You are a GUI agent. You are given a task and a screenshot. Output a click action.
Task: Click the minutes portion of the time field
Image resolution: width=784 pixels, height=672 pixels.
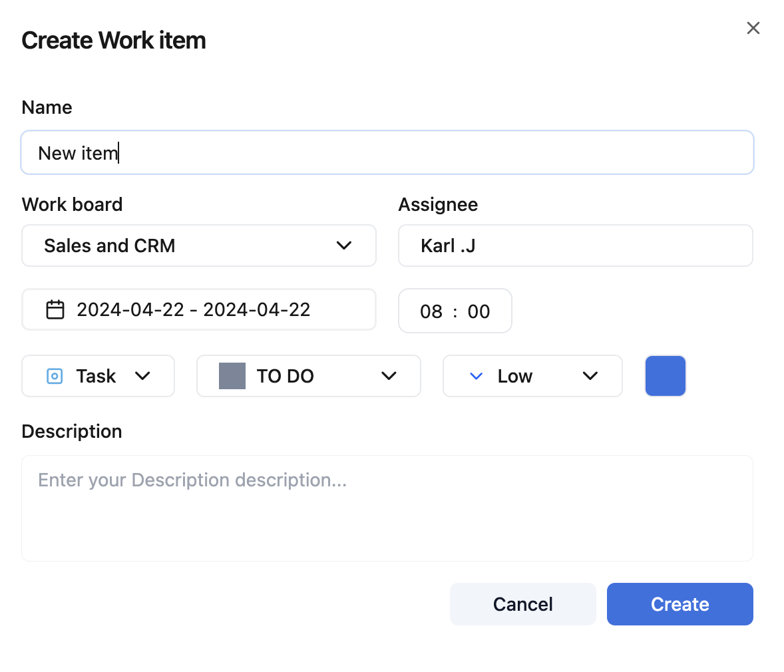click(x=479, y=311)
